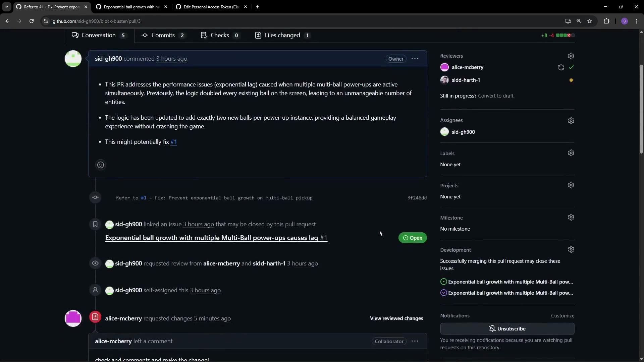644x362 pixels.
Task: Re-request review from alice-mcberry icon
Action: tap(561, 67)
